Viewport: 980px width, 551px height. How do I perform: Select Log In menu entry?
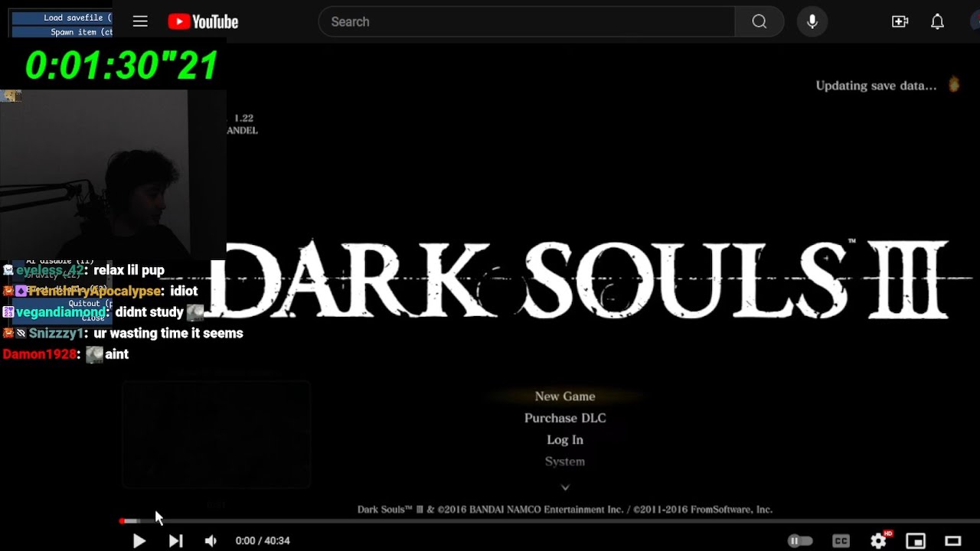point(565,440)
